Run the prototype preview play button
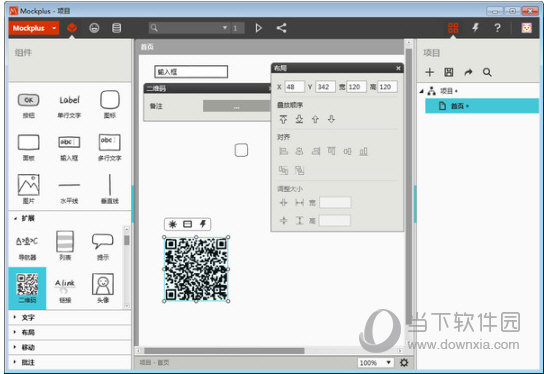This screenshot has height=374, width=544. [258, 28]
